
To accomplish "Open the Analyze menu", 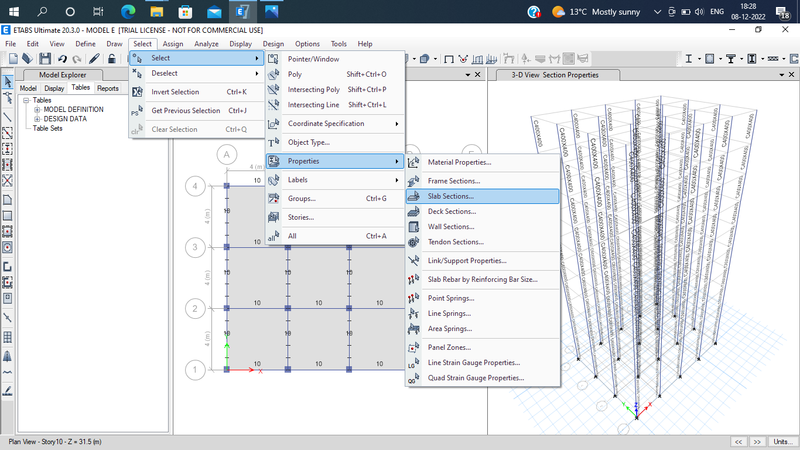I will pyautogui.click(x=206, y=44).
